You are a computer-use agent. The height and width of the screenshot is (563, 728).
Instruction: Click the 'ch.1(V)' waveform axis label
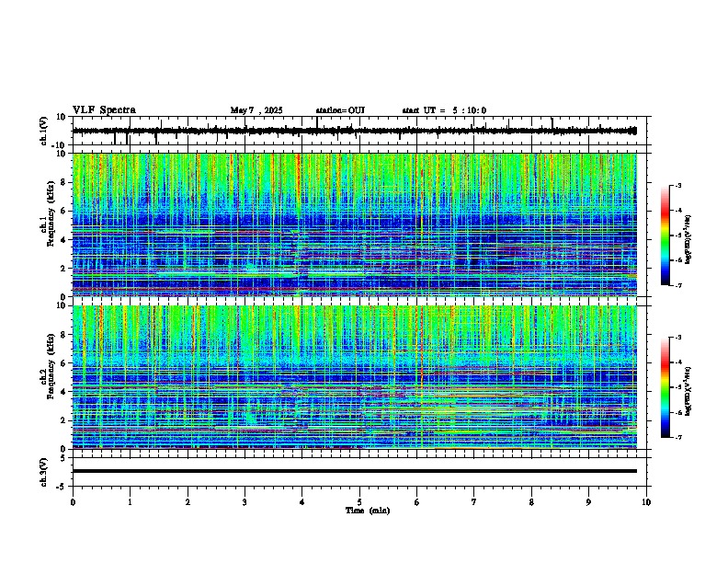point(44,131)
